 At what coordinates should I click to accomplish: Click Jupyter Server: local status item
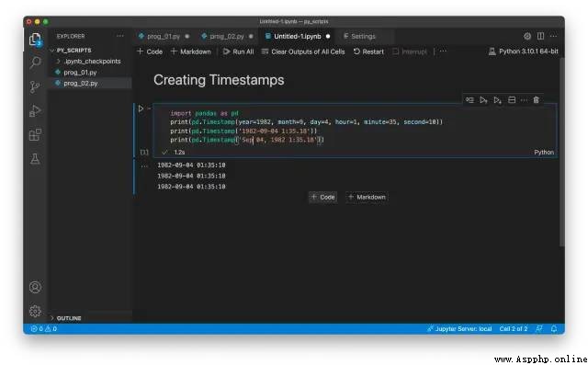point(459,328)
